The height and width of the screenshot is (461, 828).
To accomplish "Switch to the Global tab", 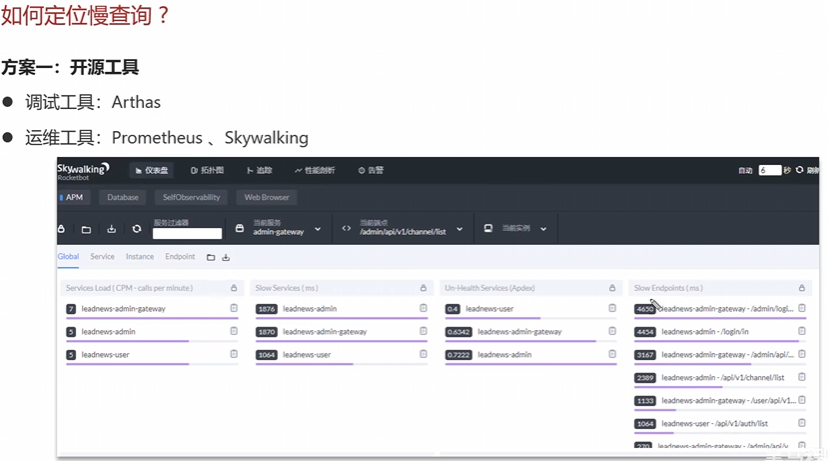I will pos(68,257).
